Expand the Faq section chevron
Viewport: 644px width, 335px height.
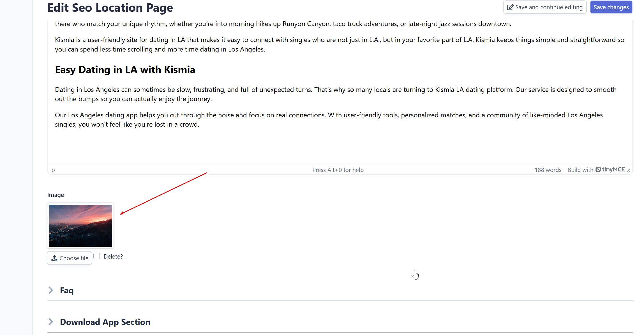point(51,290)
